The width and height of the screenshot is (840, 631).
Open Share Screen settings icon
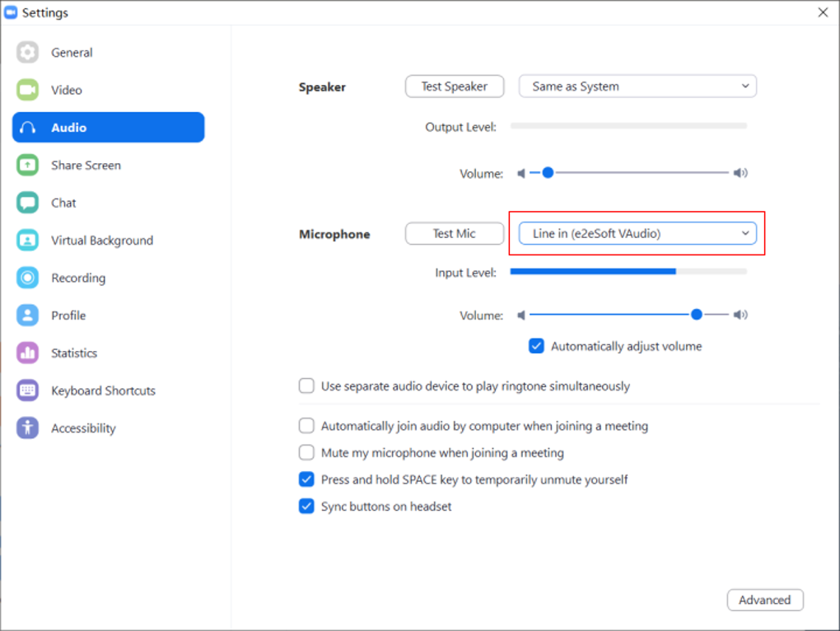pyautogui.click(x=28, y=165)
